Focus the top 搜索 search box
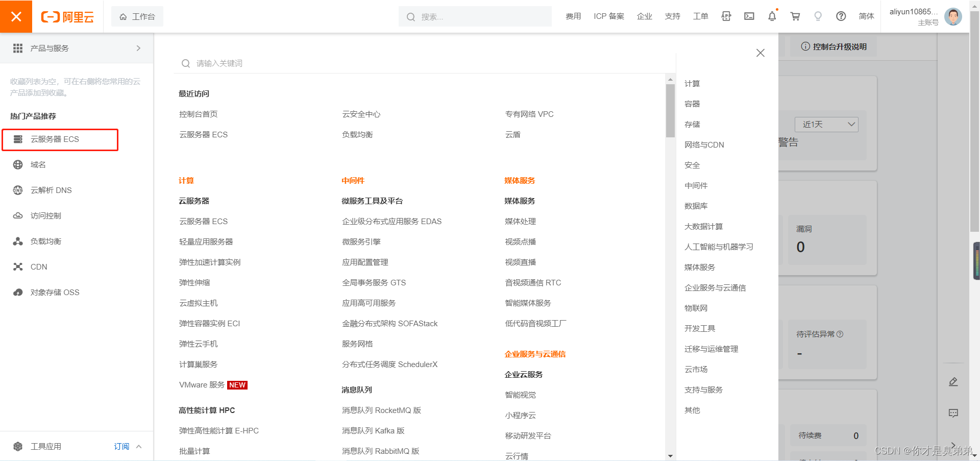 coord(475,16)
